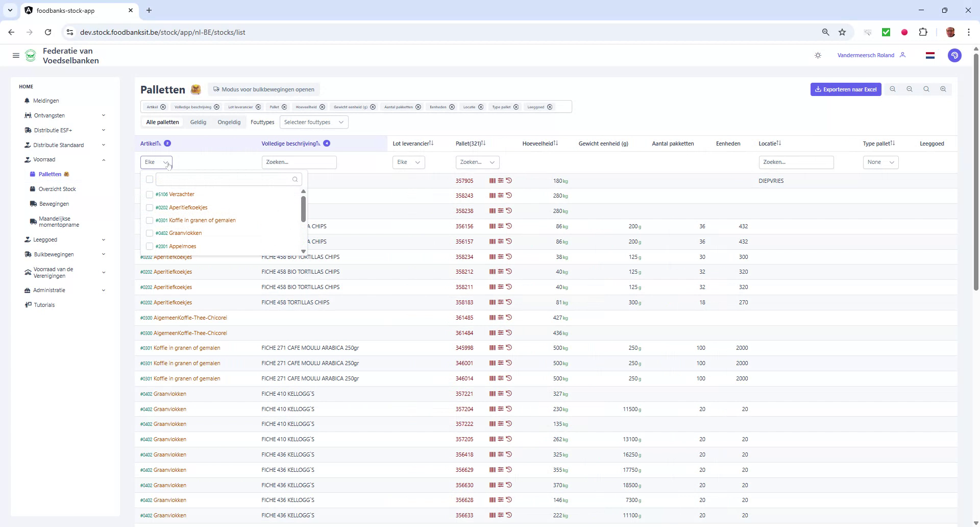Select the Geldig tab
Viewport: 980px width, 527px height.
198,122
